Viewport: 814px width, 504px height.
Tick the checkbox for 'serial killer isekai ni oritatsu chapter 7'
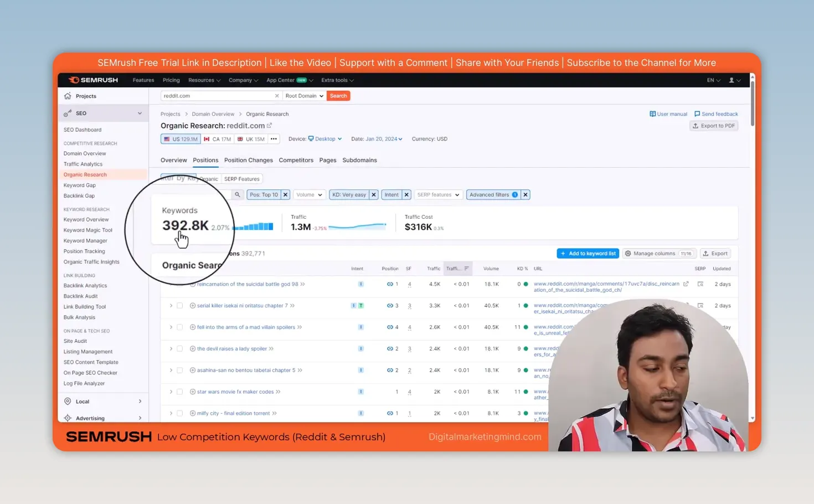tap(180, 306)
